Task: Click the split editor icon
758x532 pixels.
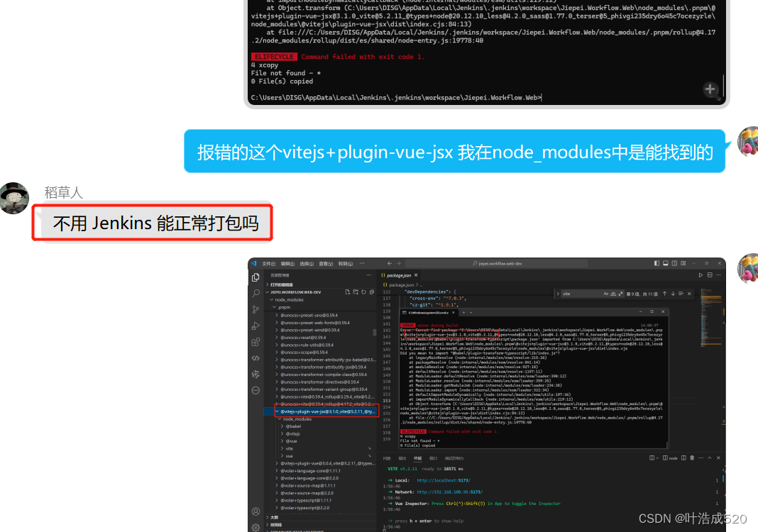Action: click(x=710, y=275)
